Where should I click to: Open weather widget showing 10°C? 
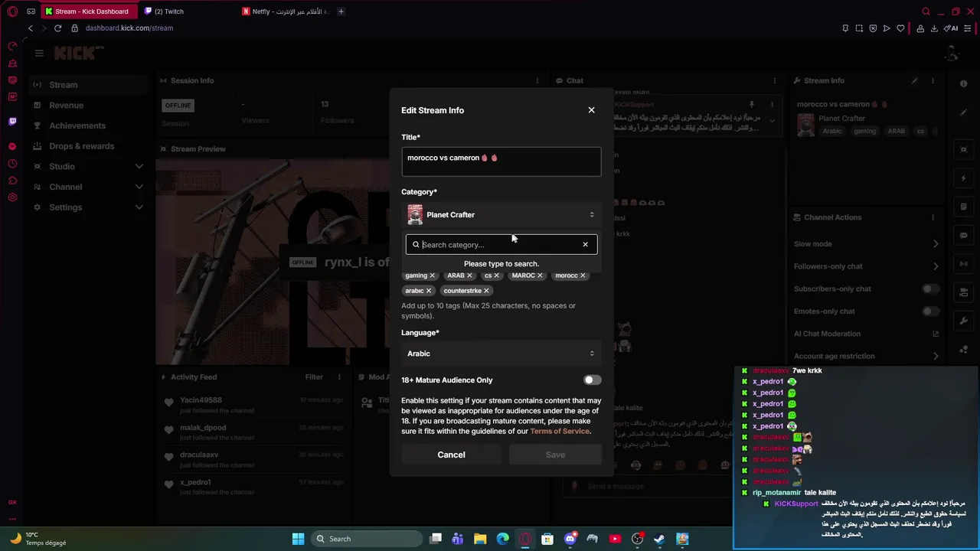38,539
